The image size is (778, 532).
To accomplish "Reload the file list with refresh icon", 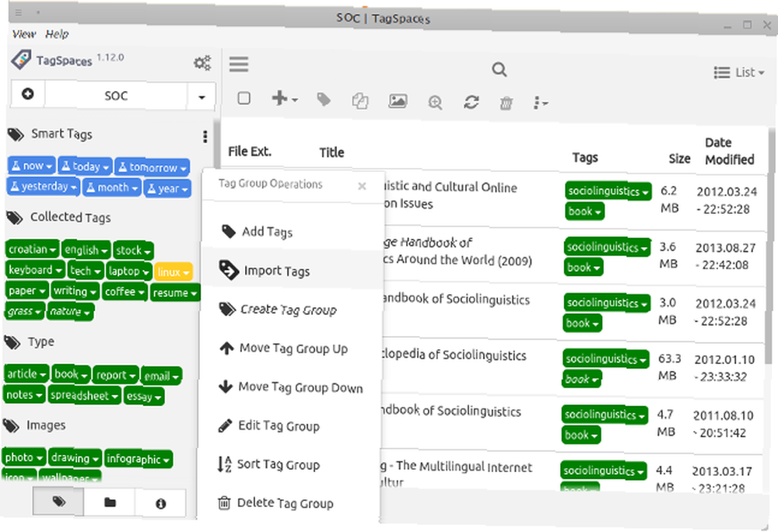I will (x=471, y=102).
